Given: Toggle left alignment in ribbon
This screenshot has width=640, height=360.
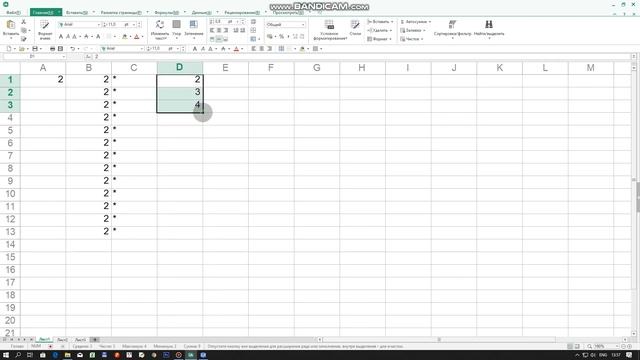Looking at the screenshot, I should coord(212,31).
